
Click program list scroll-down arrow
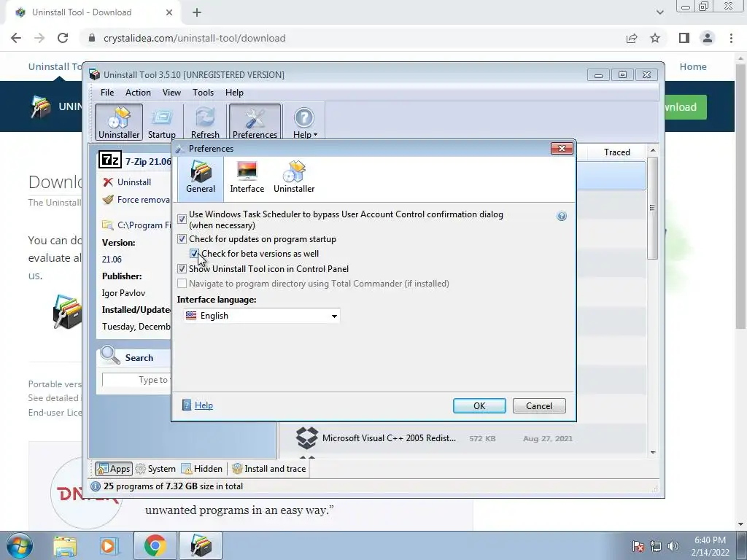[x=653, y=452]
